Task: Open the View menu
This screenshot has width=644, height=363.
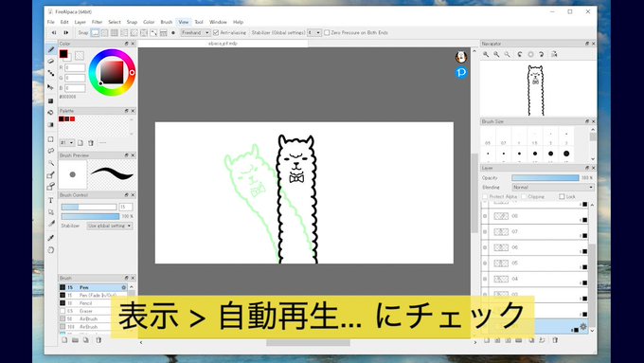Action: (x=184, y=22)
